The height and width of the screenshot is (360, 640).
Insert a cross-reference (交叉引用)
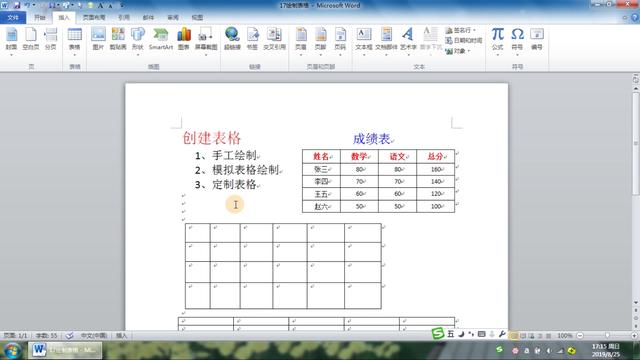(274, 40)
